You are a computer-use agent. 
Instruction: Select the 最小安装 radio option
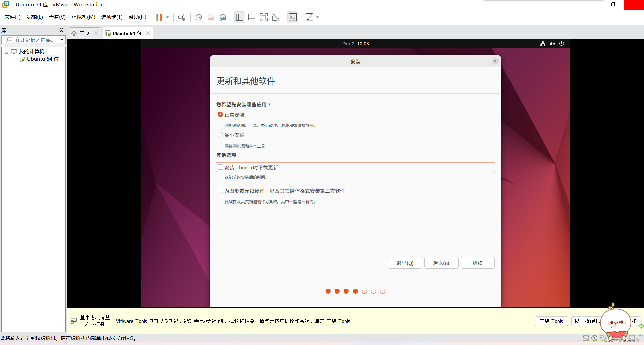pos(220,135)
